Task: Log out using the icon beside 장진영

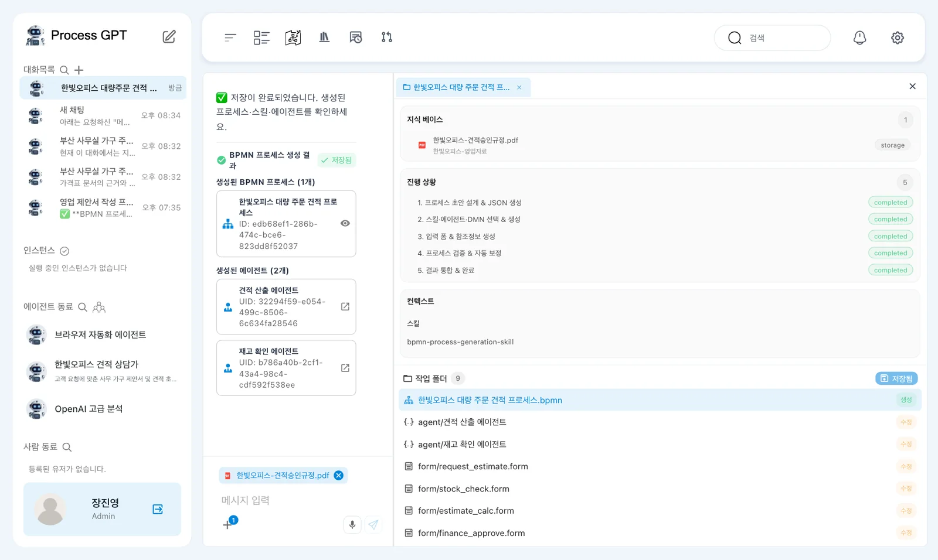Action: coord(158,509)
